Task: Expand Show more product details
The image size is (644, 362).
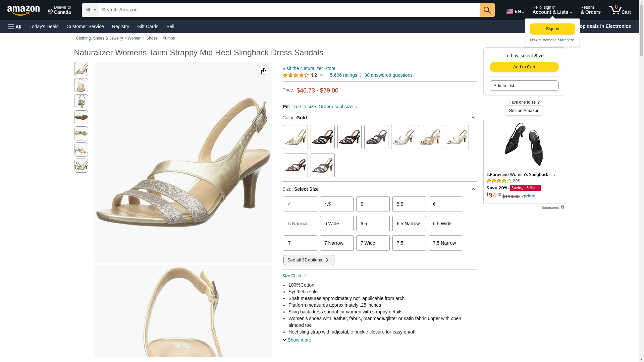Action: [297, 340]
